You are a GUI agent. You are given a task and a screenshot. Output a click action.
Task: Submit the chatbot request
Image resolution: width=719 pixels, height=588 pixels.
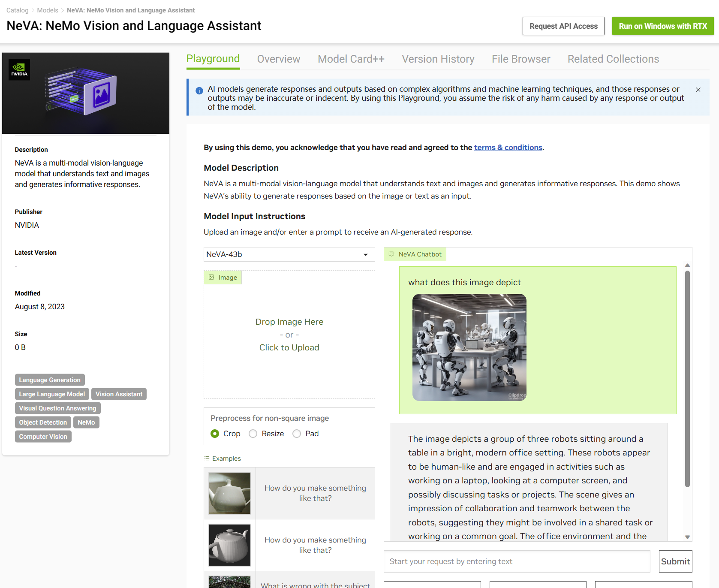675,561
